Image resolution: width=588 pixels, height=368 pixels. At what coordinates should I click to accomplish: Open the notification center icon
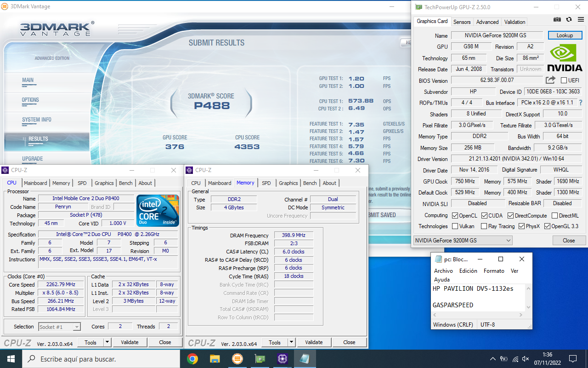[x=573, y=359]
